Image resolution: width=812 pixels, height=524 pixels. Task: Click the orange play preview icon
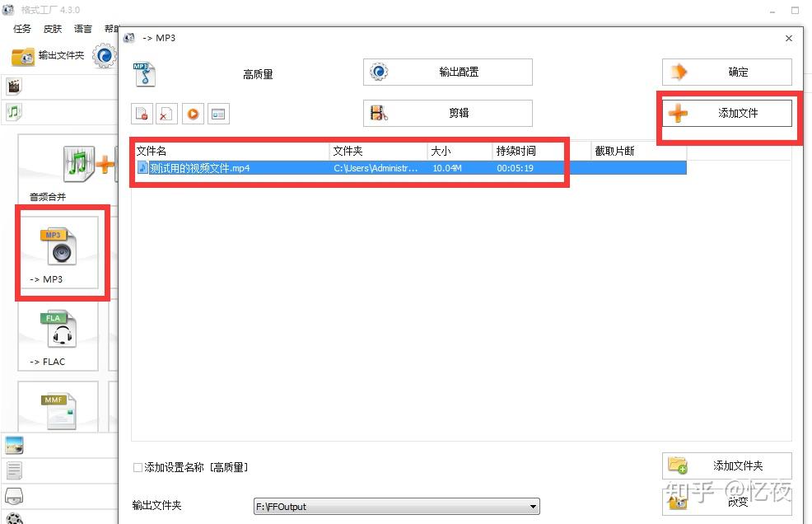[194, 114]
